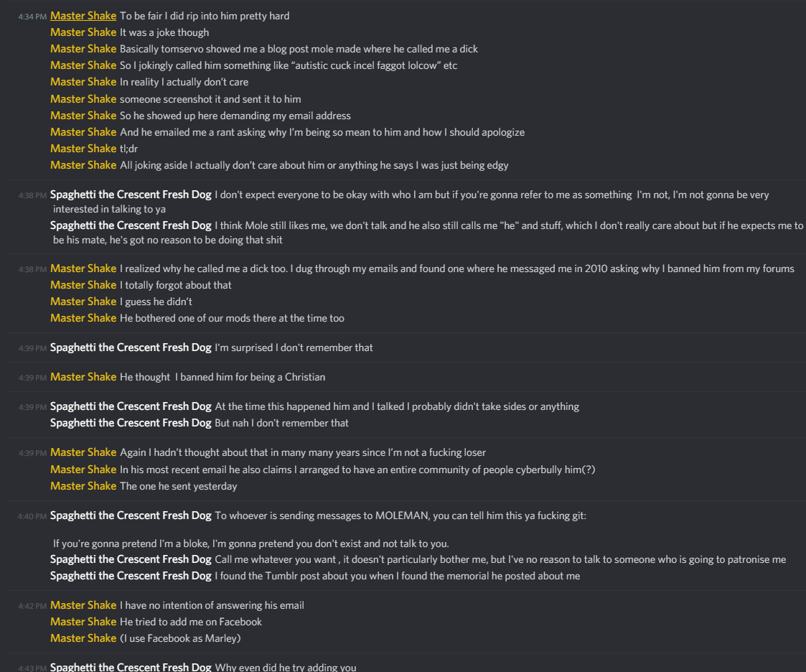This screenshot has width=806, height=672.
Task: Click Master Shake's name beside 'I totally forgot about that'
Action: [x=83, y=285]
